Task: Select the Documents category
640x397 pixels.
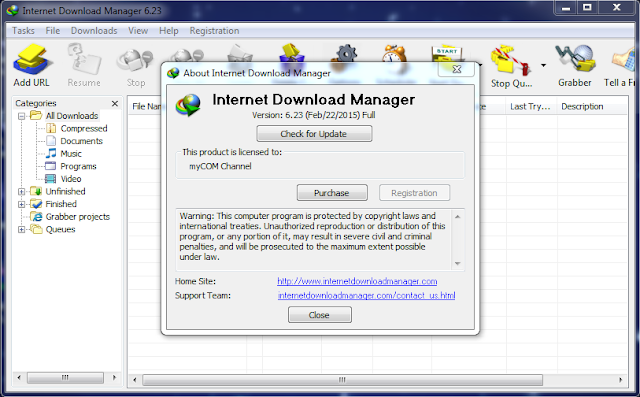Action: coord(81,141)
